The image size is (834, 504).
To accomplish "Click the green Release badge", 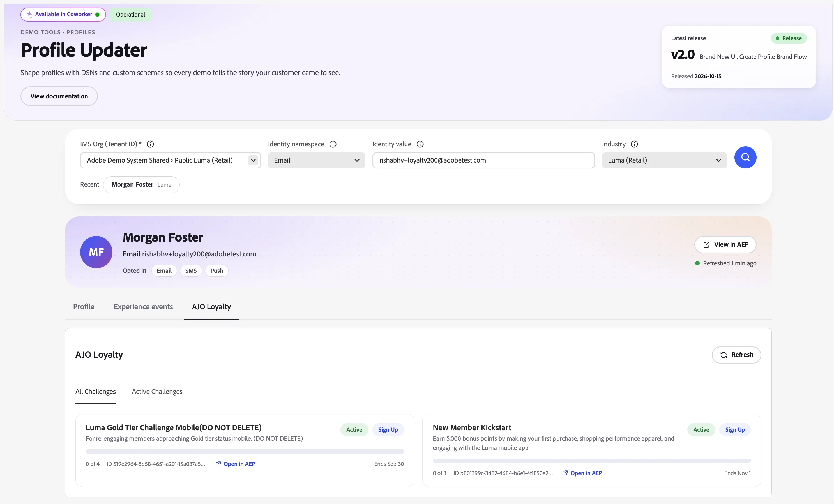I will (789, 38).
